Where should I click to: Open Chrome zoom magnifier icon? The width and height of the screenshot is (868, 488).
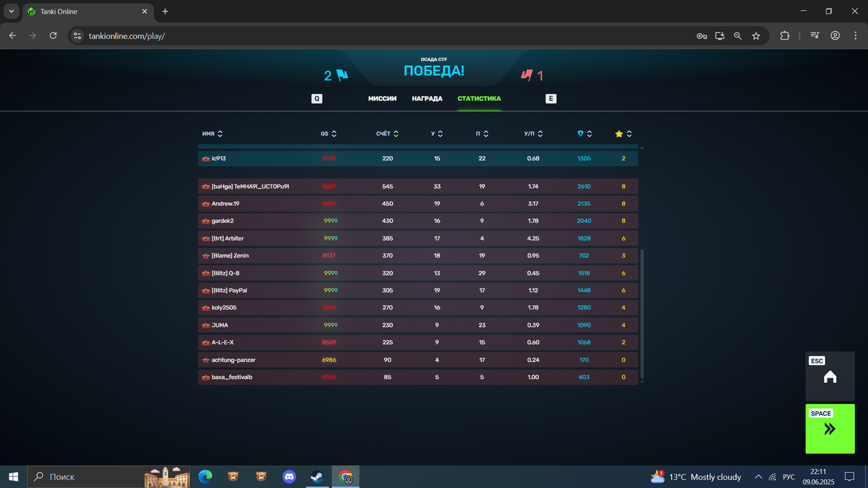[x=738, y=36]
